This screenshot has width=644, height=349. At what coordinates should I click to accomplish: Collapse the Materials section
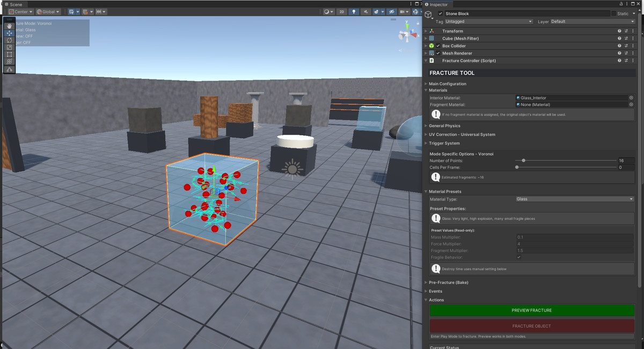click(x=427, y=90)
